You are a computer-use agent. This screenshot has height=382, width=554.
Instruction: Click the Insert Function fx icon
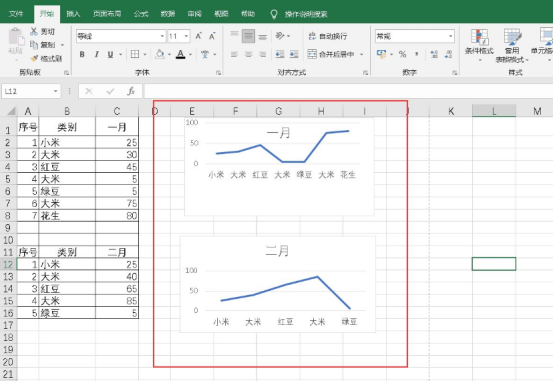point(131,92)
